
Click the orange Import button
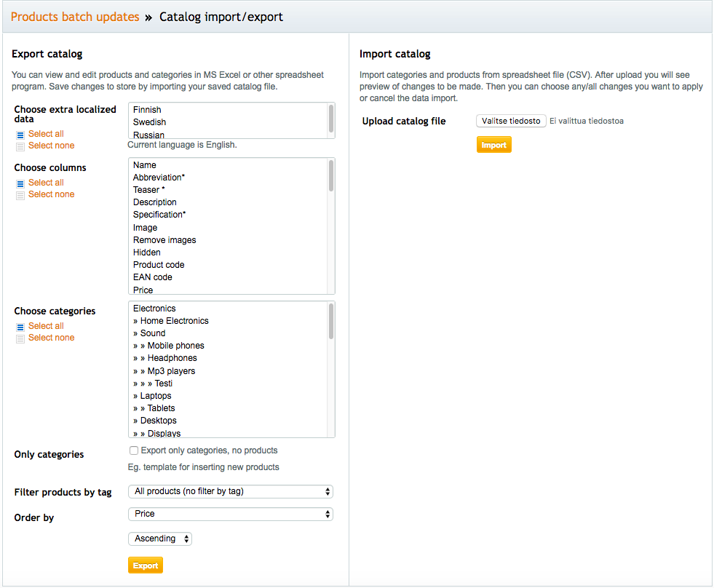tap(493, 145)
